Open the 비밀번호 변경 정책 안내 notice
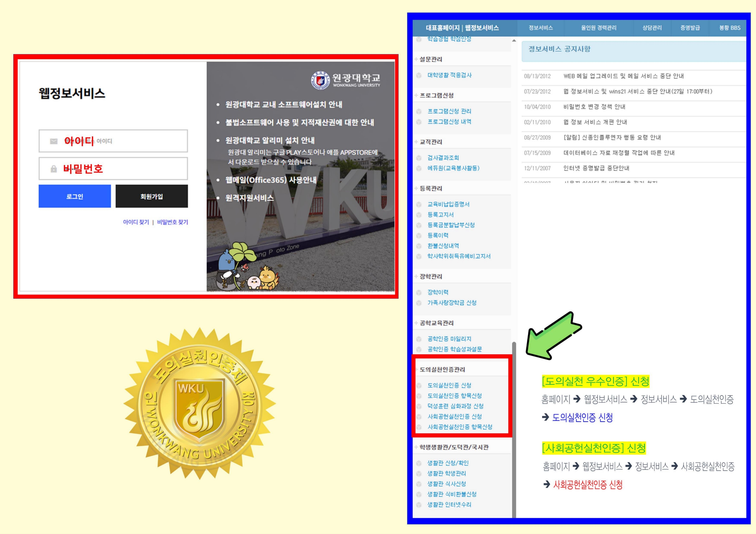The width and height of the screenshot is (756, 534). point(594,107)
